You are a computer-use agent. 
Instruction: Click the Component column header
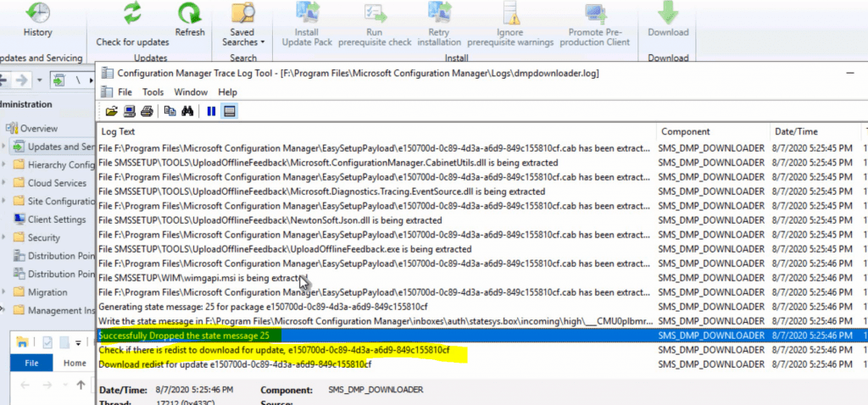point(713,131)
